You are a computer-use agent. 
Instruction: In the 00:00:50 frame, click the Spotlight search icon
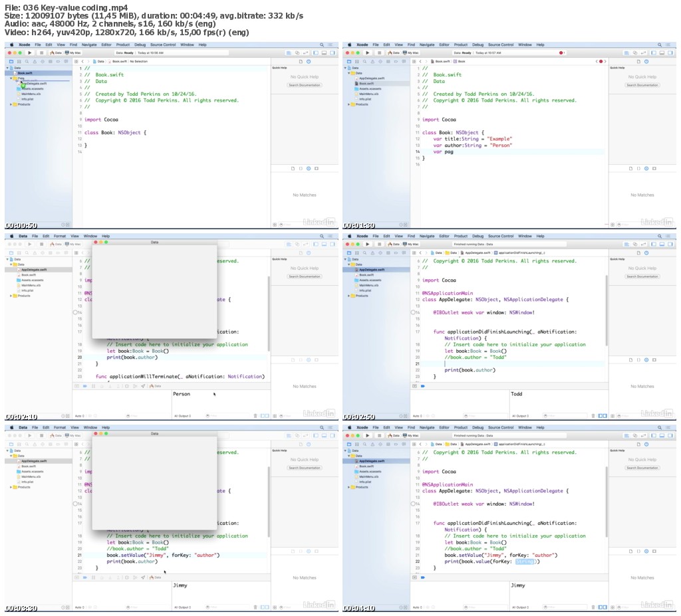(x=322, y=45)
